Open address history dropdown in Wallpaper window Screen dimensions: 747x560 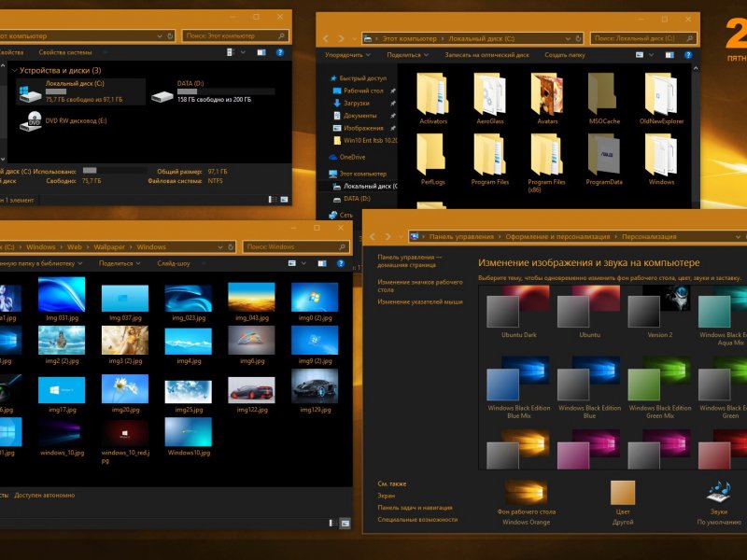click(x=220, y=247)
